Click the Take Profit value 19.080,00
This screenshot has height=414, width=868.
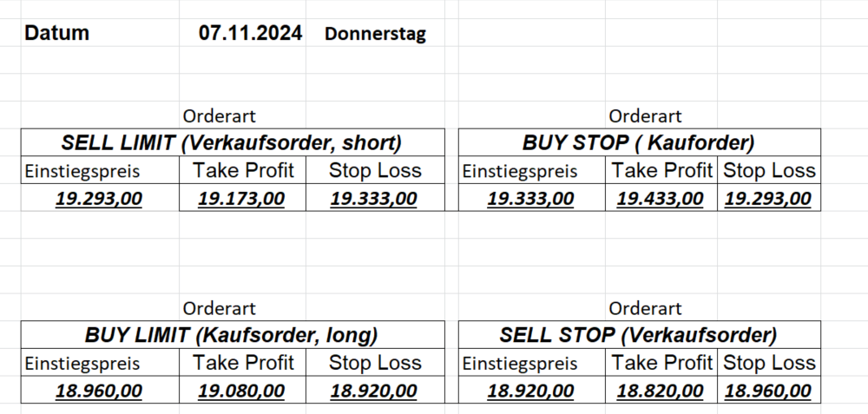[241, 391]
